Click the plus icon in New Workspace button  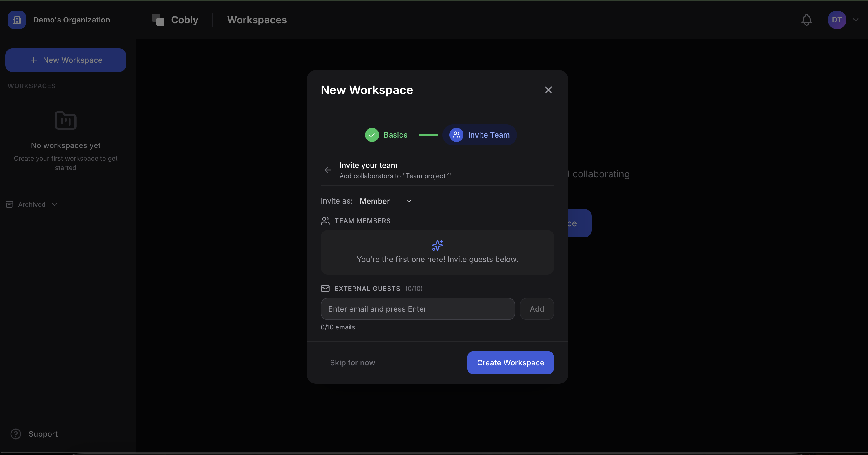33,60
